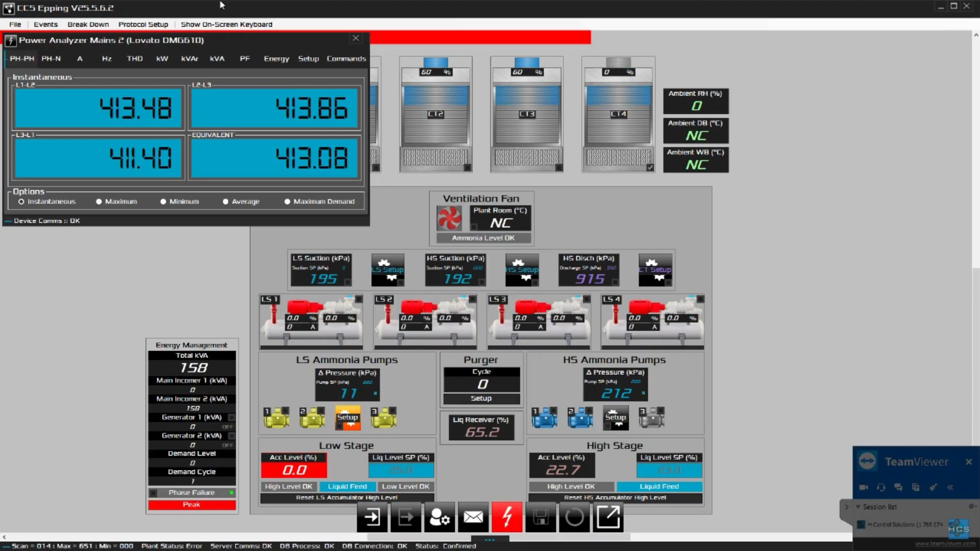This screenshot has height=551, width=980.
Task: Switch to the THD tab in Power Analyzer
Action: [135, 59]
